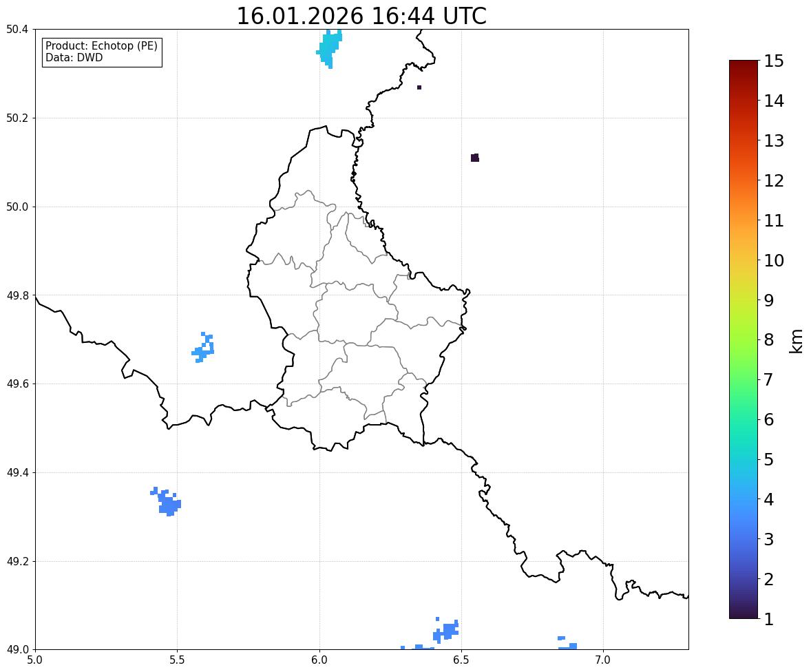Viewport: 811px width, 672px height.
Task: Click the title '16.01.2026 16:44 UTC'
Action: coord(361,16)
